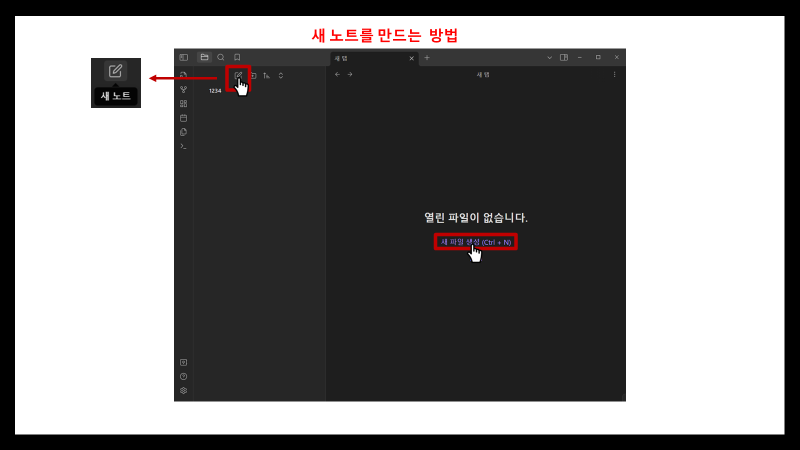This screenshot has width=800, height=450.
Task: Click the insert template ribbon icon
Action: [184, 132]
